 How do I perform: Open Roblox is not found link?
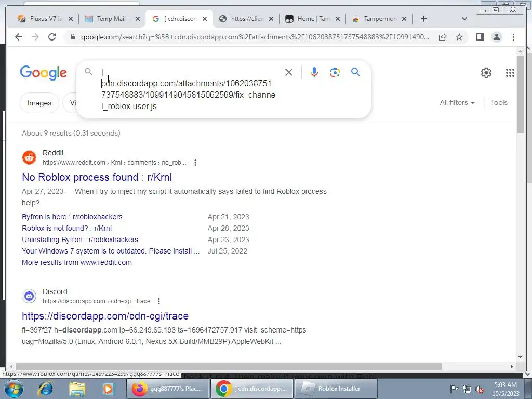tap(66, 229)
